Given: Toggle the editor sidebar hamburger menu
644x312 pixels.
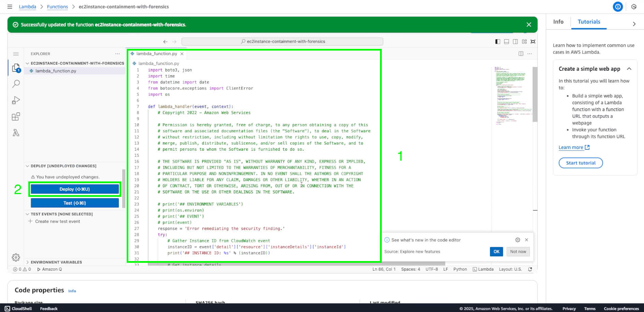Looking at the screenshot, I should coord(16,54).
